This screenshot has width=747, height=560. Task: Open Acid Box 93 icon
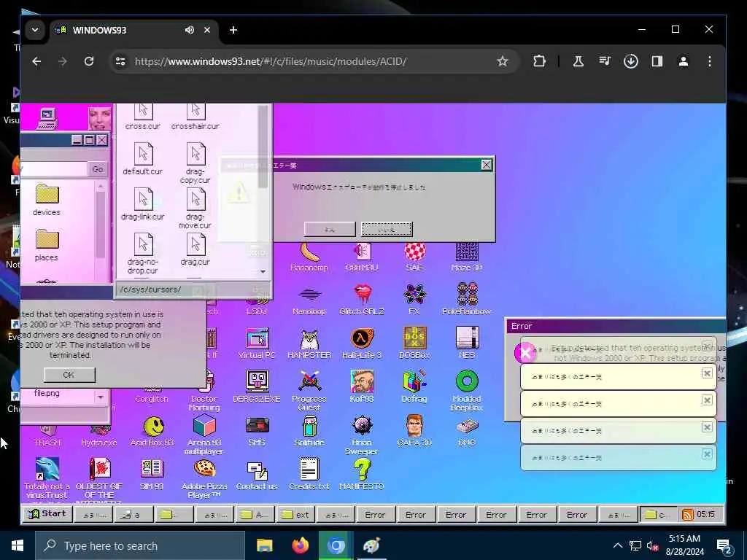[x=152, y=432]
